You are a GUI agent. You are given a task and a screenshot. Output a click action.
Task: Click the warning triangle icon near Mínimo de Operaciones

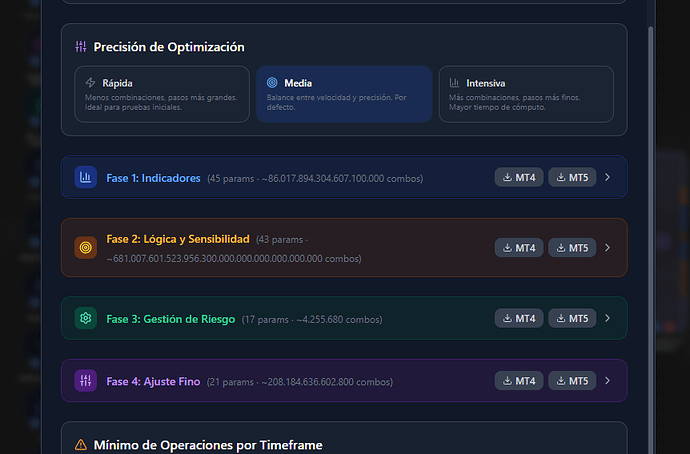coord(81,445)
